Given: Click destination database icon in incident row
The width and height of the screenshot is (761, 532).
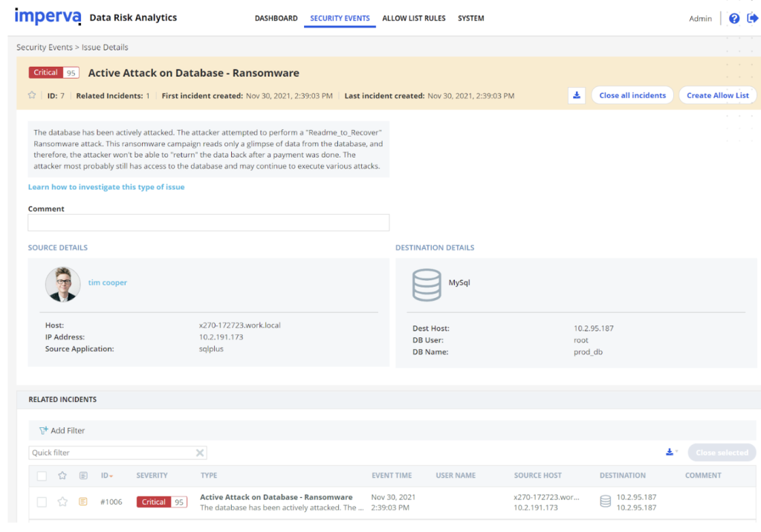Looking at the screenshot, I should [x=605, y=502].
